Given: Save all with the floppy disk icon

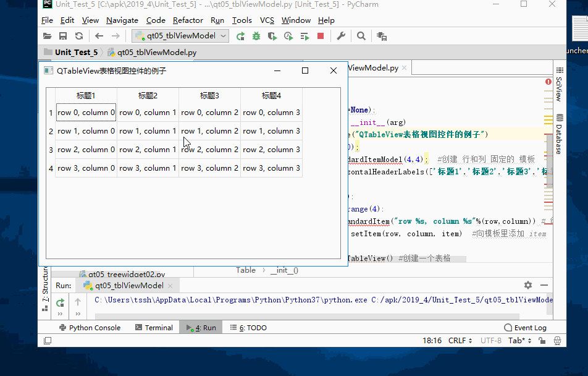Looking at the screenshot, I should 63,36.
